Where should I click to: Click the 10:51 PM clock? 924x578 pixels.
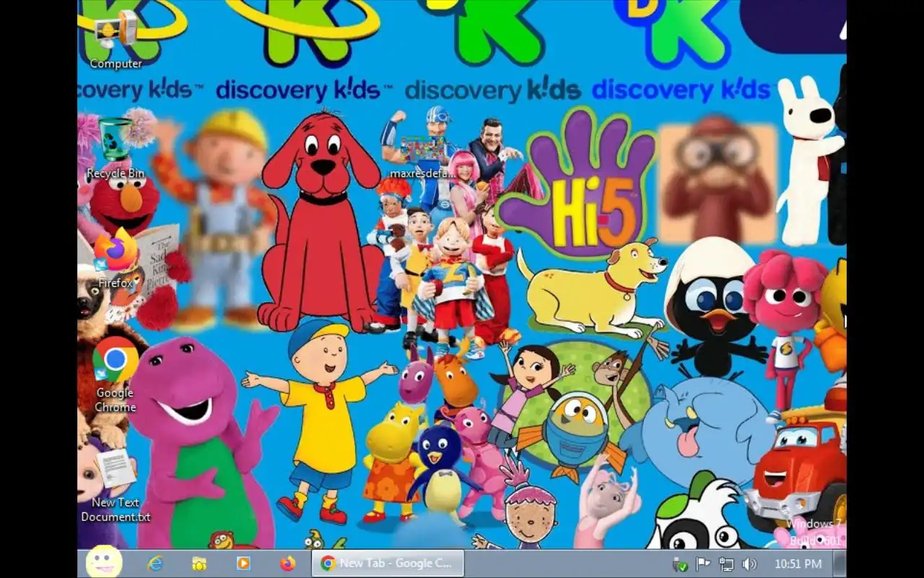click(798, 564)
